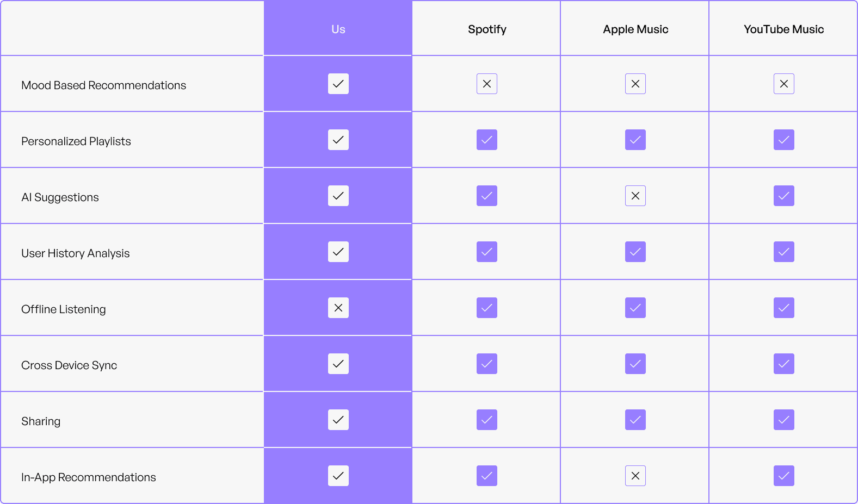Toggle YouTube Music's Cross Device Sync checkbox
Viewport: 858px width, 504px height.
(784, 364)
